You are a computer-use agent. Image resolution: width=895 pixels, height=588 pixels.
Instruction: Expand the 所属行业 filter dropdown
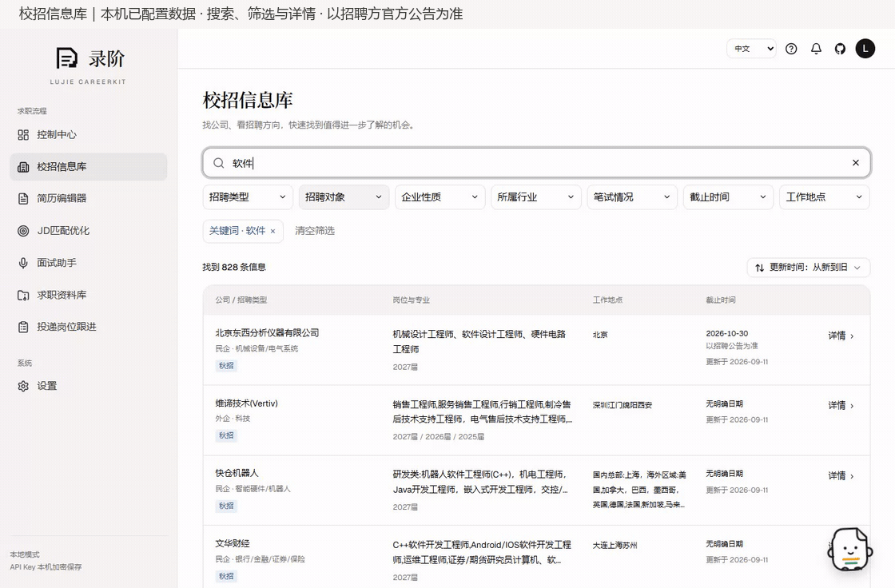pos(536,197)
